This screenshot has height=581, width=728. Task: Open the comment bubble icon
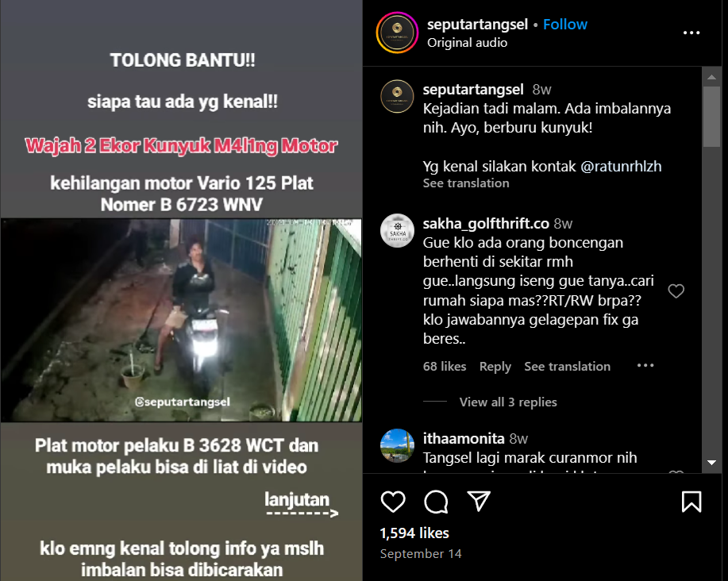(x=436, y=502)
